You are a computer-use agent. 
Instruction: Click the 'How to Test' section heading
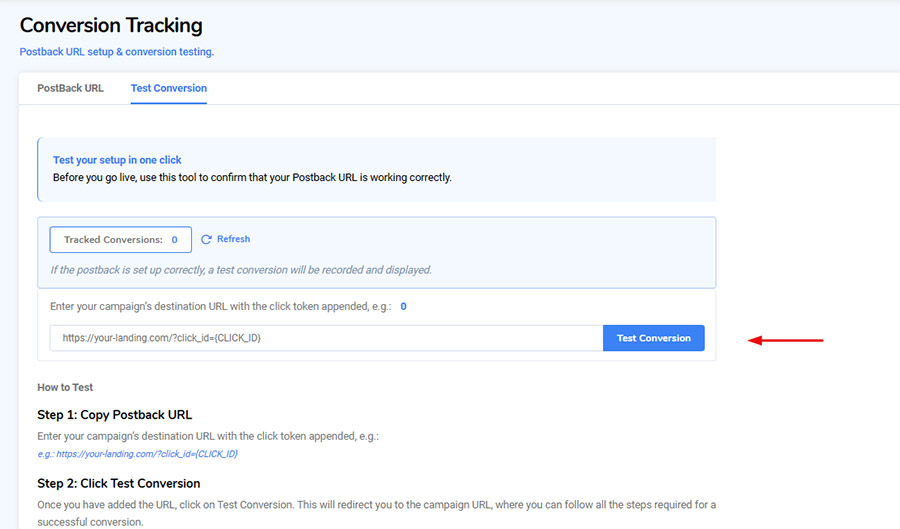tap(65, 387)
